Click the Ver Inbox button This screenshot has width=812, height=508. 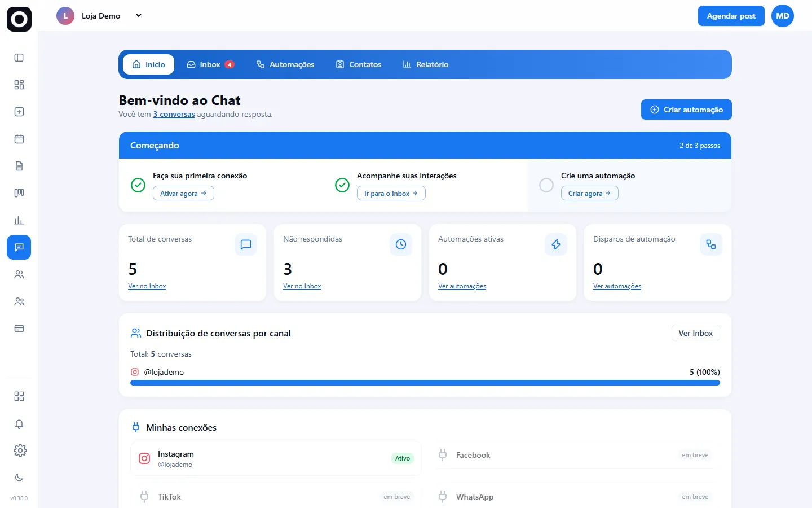click(696, 333)
